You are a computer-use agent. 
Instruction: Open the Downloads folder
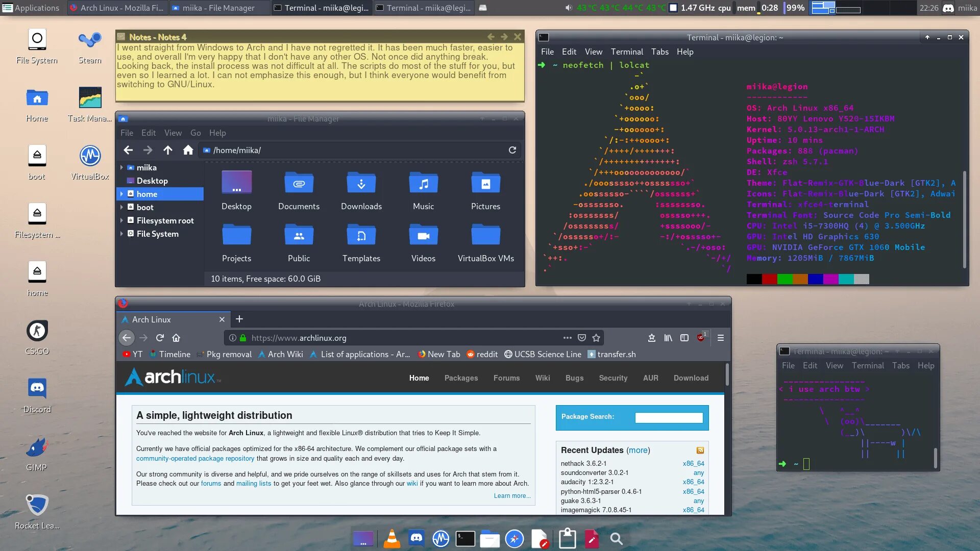(361, 191)
